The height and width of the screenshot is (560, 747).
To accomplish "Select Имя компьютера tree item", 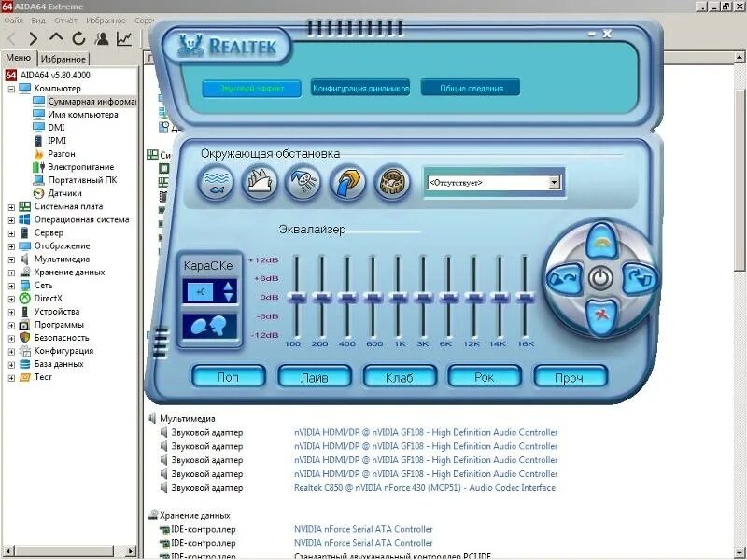I will point(83,114).
